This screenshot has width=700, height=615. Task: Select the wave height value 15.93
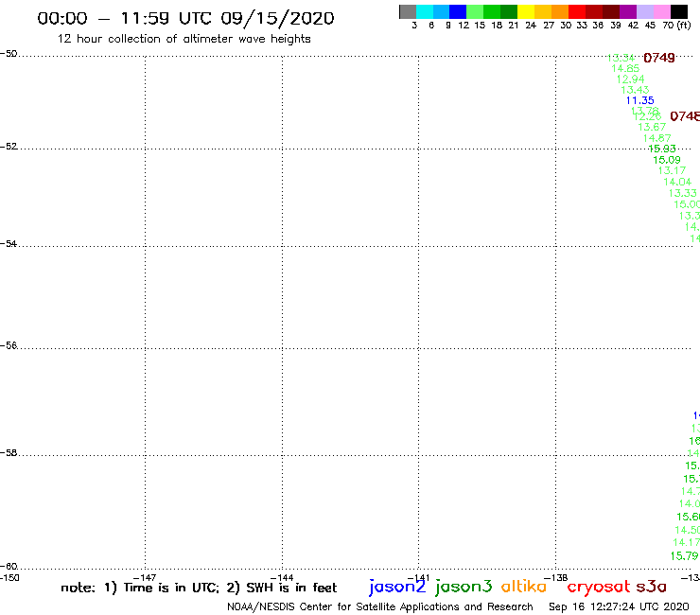point(662,149)
